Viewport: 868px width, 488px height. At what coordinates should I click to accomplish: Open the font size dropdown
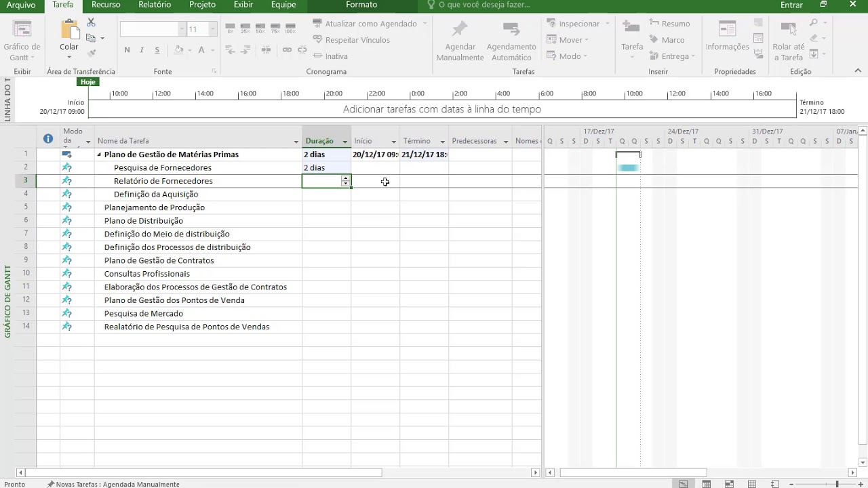pos(212,29)
